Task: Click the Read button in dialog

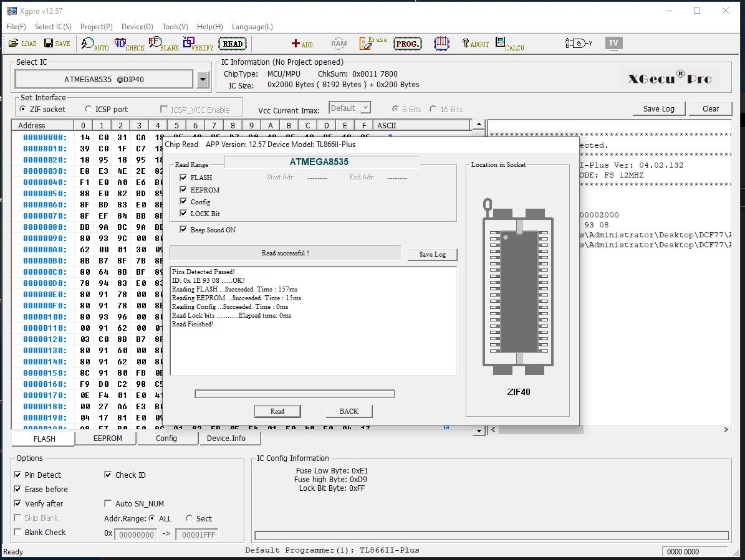Action: [277, 411]
